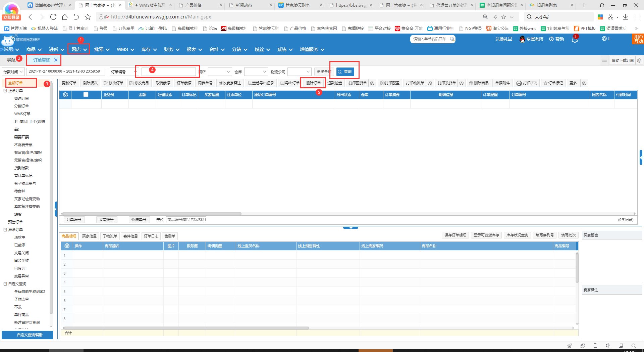644x352 pixels.
Task: Open the 网店 top menu
Action: 79,49
